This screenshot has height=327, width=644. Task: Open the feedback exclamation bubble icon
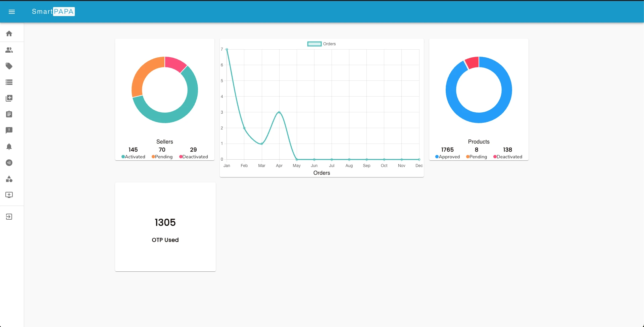pos(9,130)
